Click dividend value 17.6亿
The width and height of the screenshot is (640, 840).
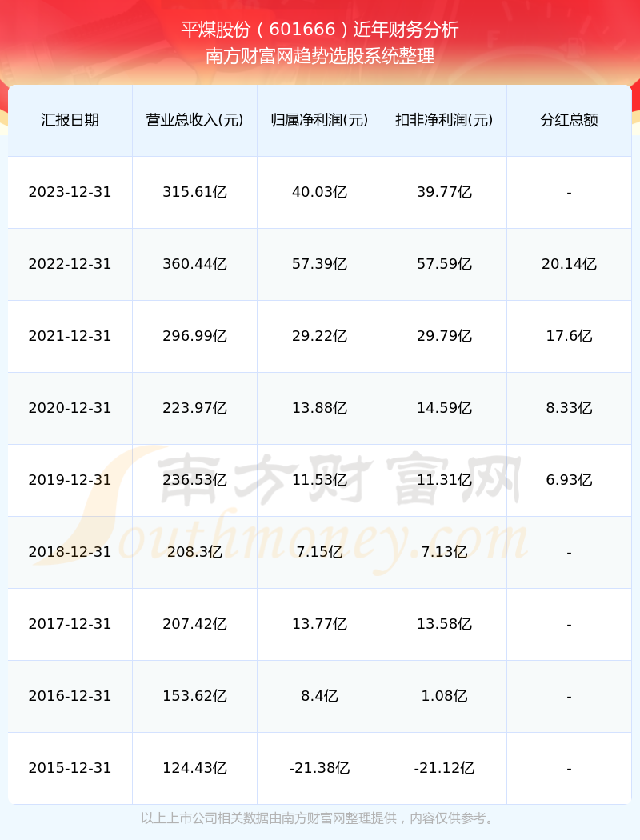(570, 336)
